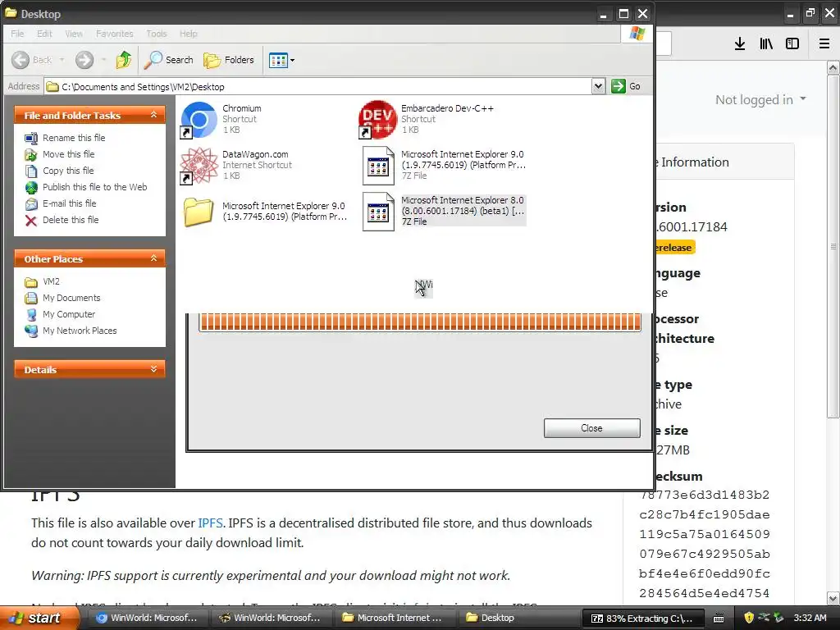
Task: Open Firefox library bookshelf icon
Action: pos(766,43)
